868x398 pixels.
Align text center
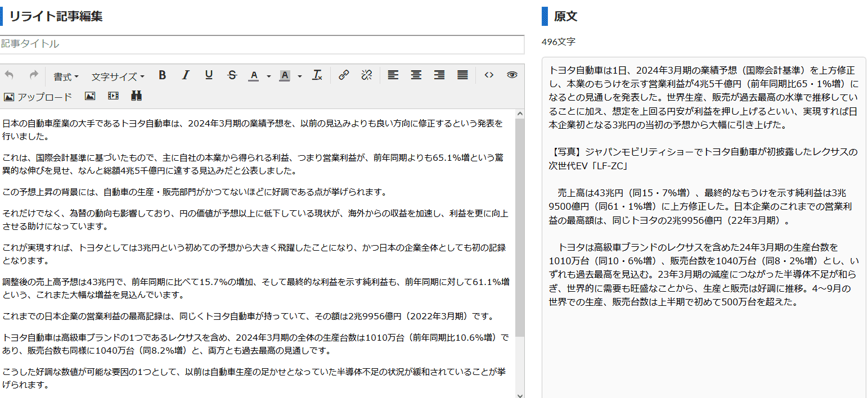click(416, 75)
